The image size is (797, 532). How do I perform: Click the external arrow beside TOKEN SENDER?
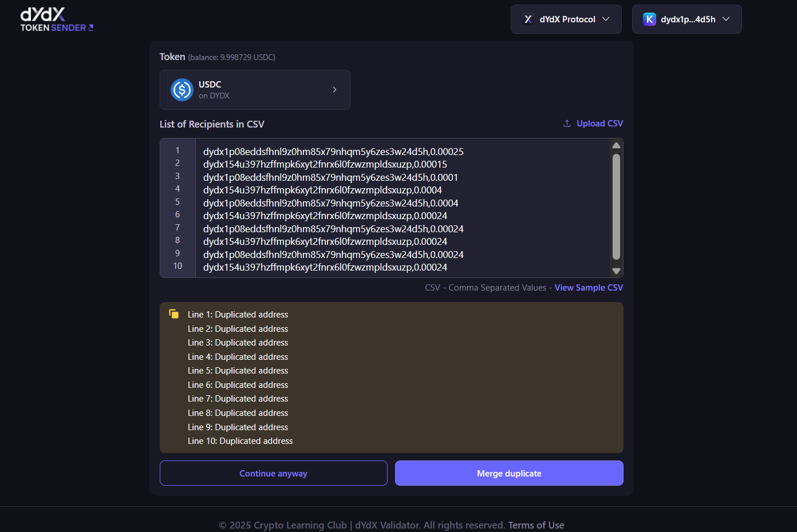[x=90, y=27]
